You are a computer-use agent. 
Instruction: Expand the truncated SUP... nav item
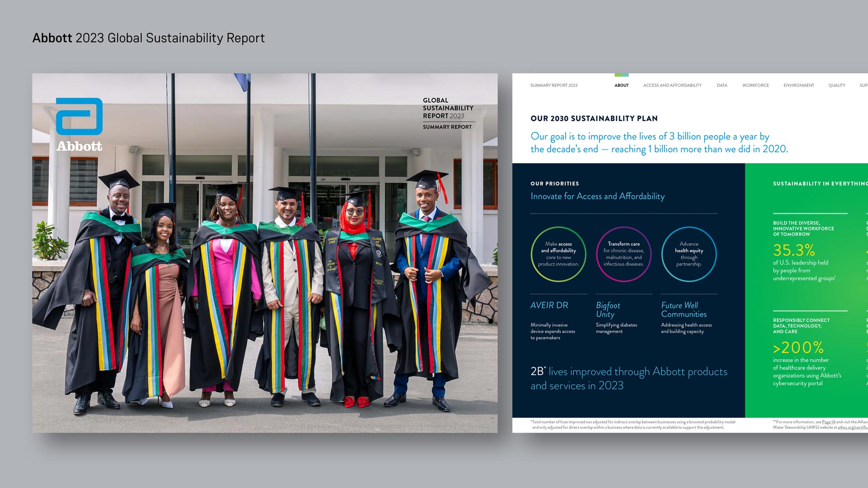pyautogui.click(x=863, y=85)
